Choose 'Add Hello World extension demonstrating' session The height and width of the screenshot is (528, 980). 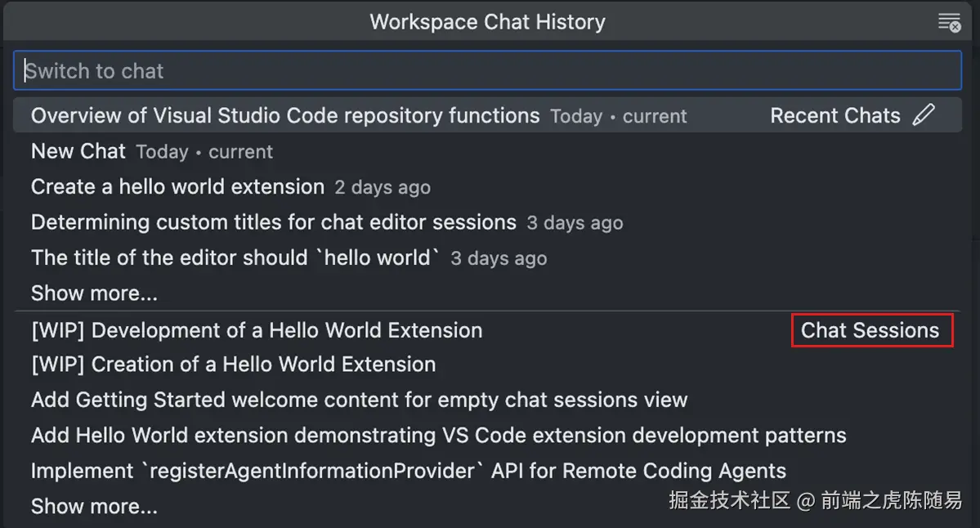(438, 436)
